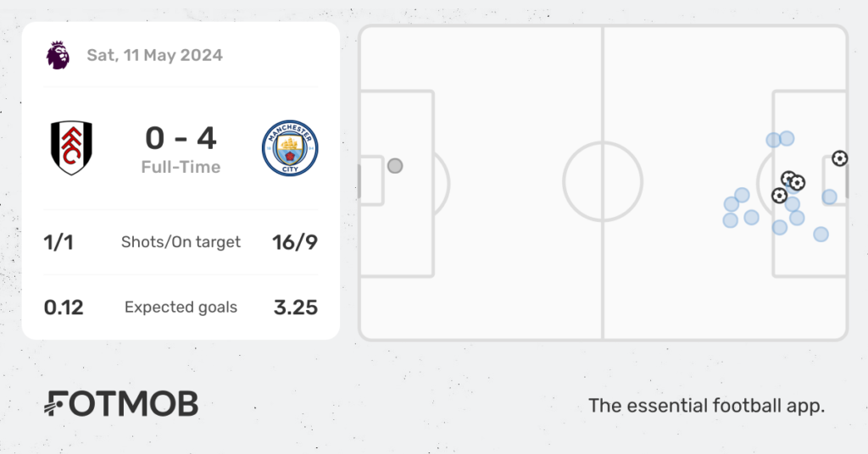The width and height of the screenshot is (868, 454).
Task: Select the Shots/On target stat row label
Action: [x=181, y=242]
